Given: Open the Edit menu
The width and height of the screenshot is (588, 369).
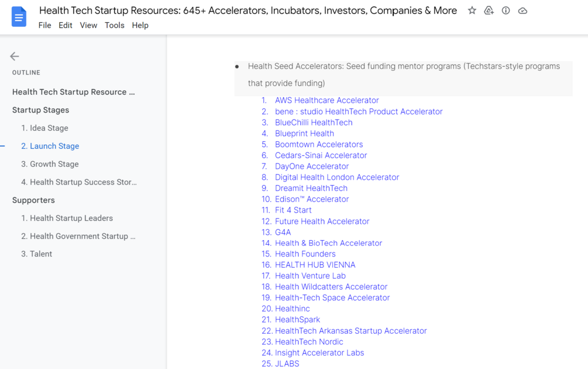Looking at the screenshot, I should (66, 25).
